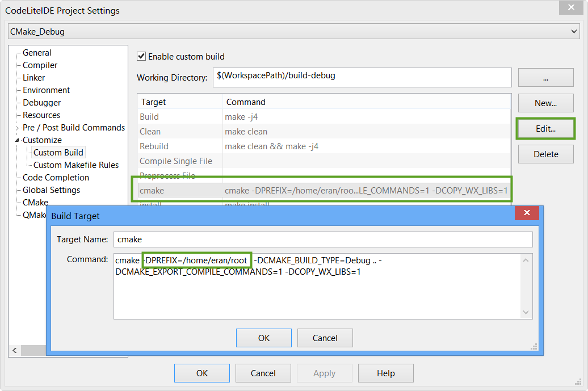Select the cmake target row
This screenshot has width=588, height=391.
tap(324, 191)
